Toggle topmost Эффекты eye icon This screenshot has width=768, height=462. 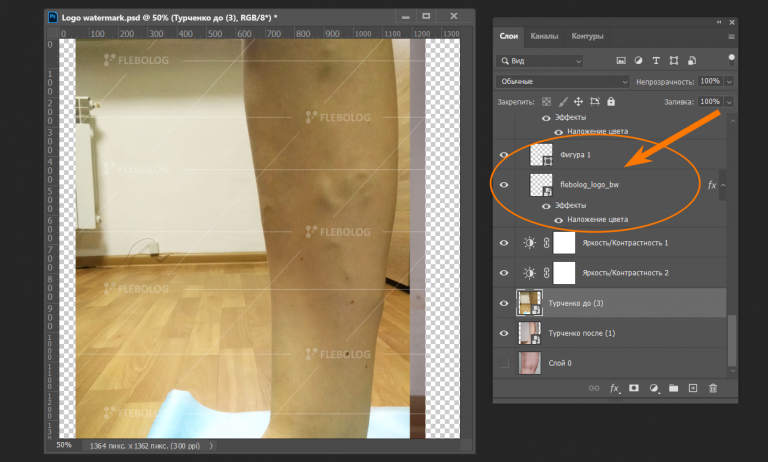(x=546, y=118)
